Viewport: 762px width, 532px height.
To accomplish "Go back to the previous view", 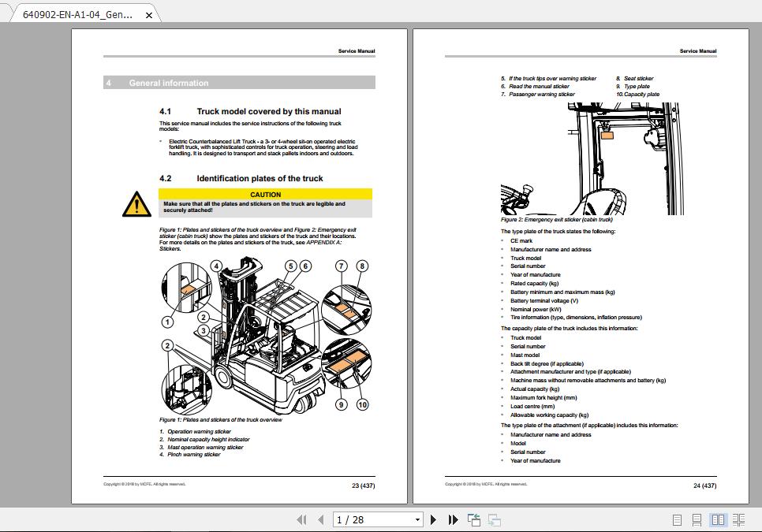I will point(473,519).
